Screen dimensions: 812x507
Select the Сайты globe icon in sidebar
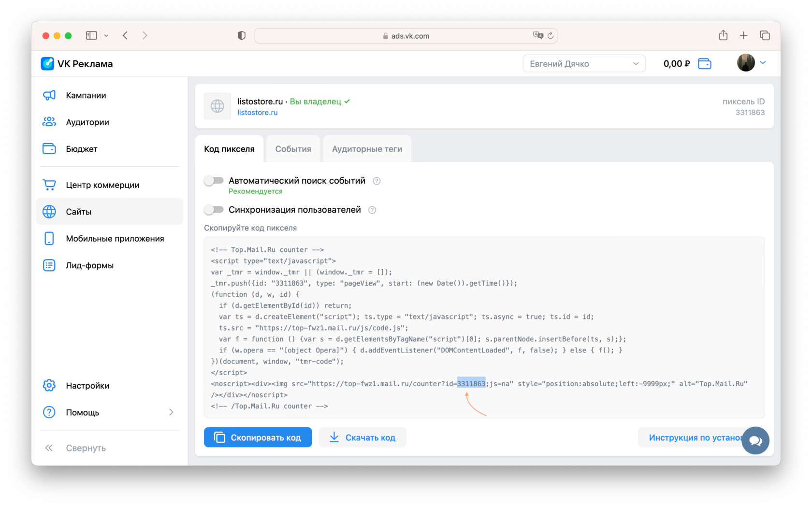[x=49, y=212]
